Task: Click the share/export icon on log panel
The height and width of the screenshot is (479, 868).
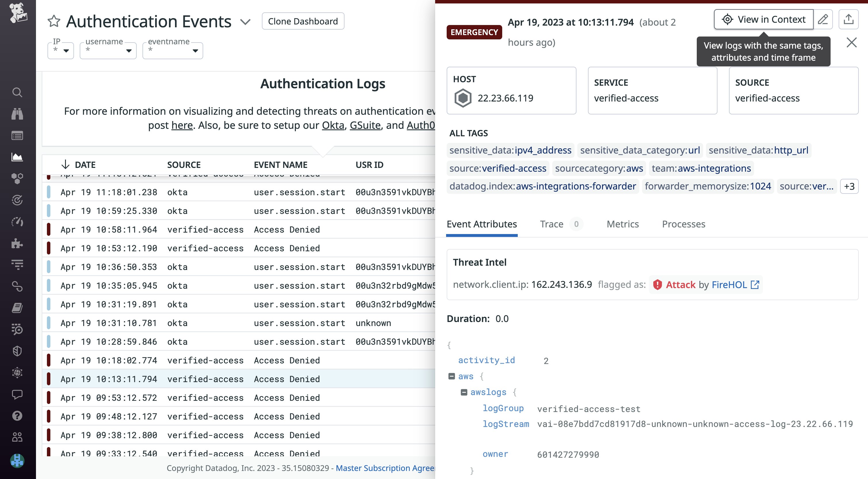Action: point(849,19)
